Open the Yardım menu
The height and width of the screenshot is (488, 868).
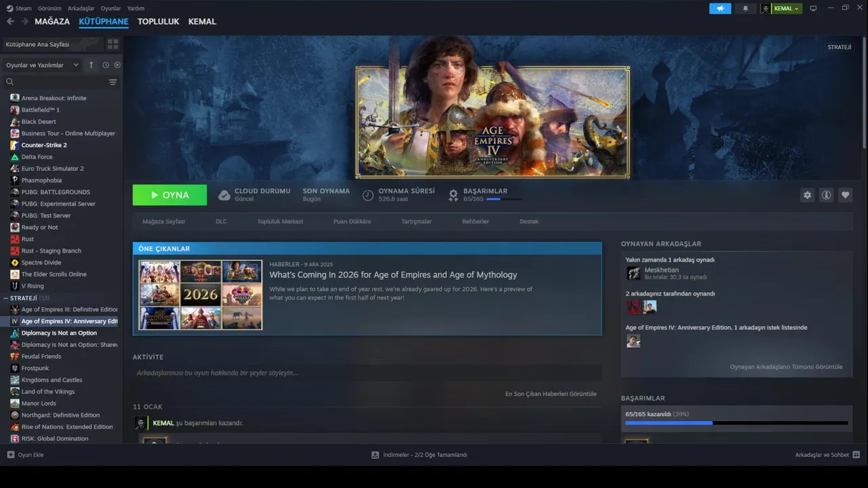tap(136, 8)
